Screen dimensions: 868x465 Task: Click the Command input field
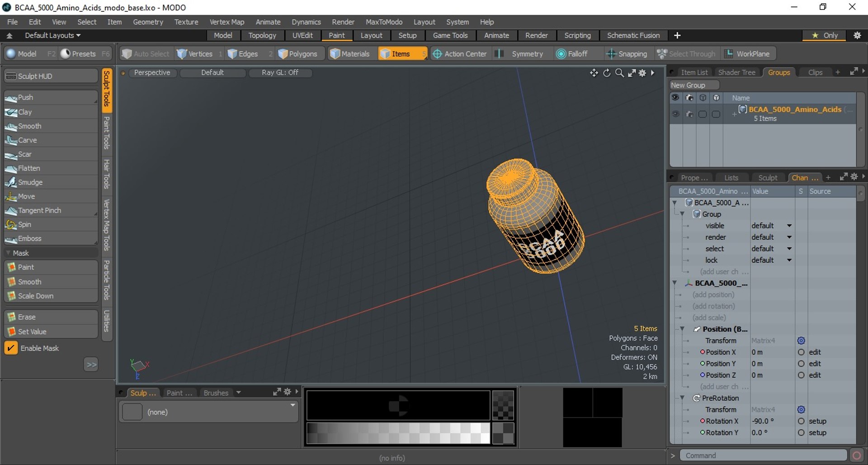point(763,456)
